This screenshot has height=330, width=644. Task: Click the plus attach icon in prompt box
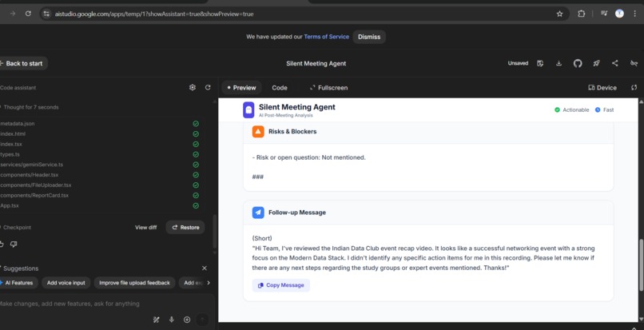click(x=187, y=320)
